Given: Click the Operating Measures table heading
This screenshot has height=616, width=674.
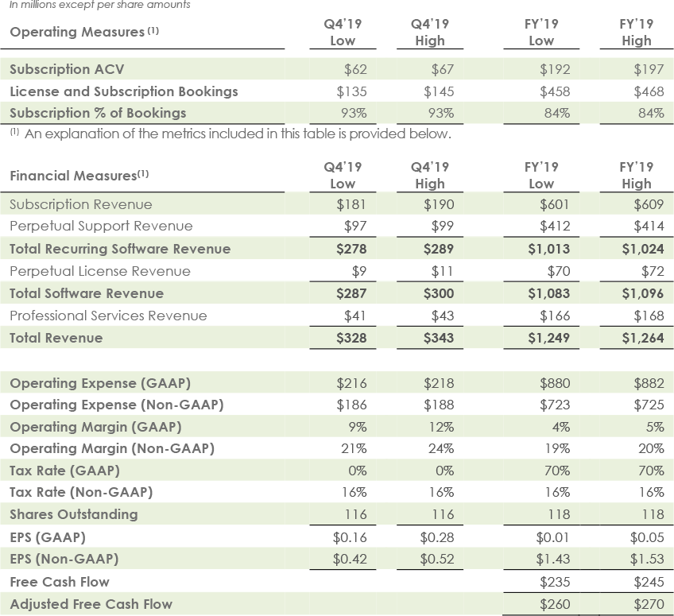Looking at the screenshot, I should click(75, 33).
